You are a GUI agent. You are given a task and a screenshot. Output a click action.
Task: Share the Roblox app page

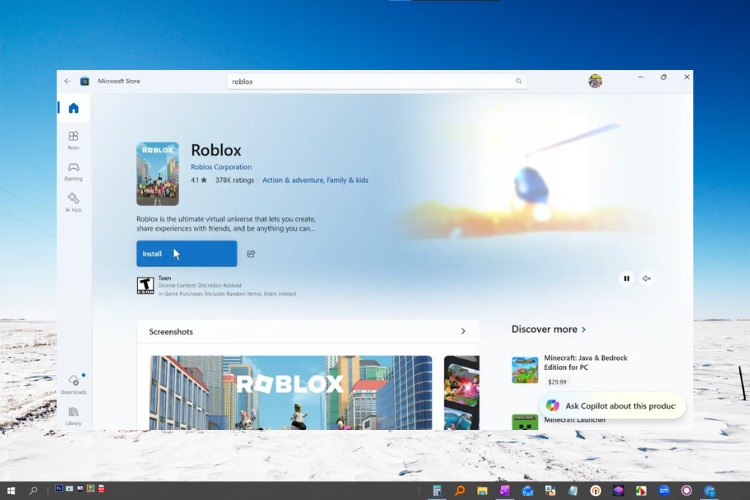click(251, 254)
